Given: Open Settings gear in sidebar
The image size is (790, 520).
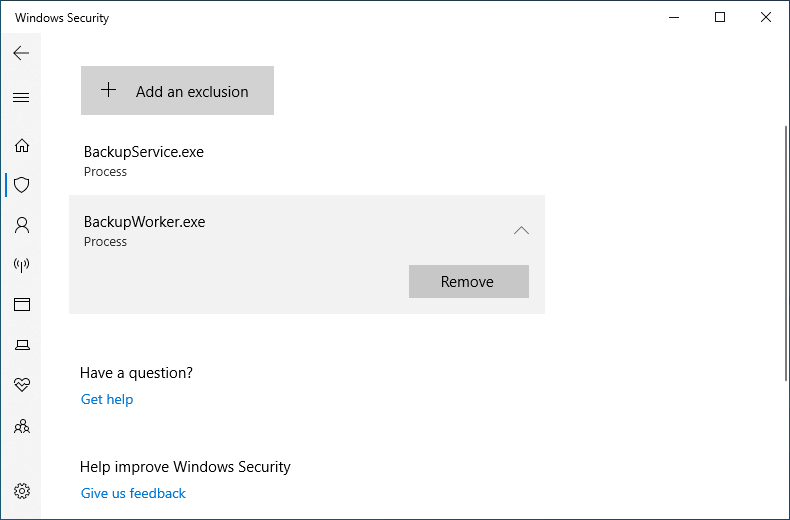Looking at the screenshot, I should tap(22, 491).
